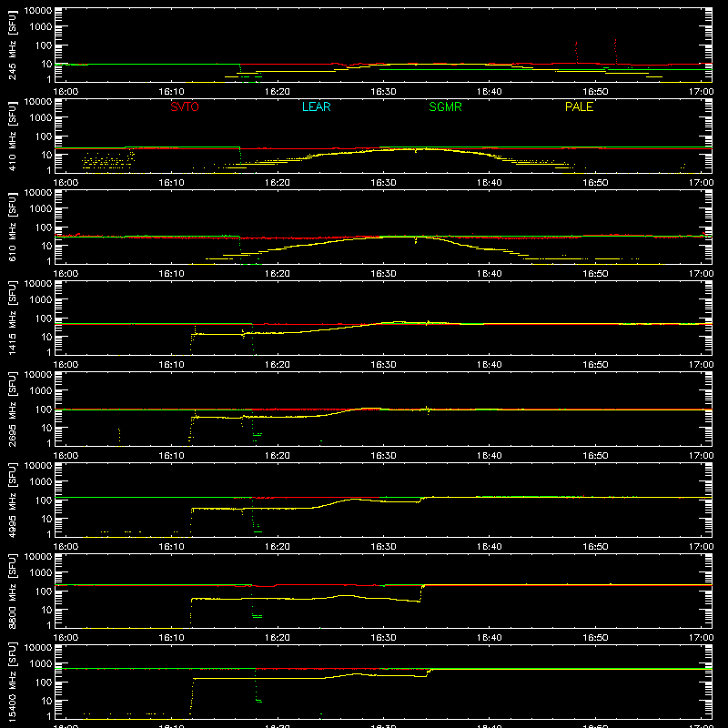
Task: Click the 16:40 time label below 410 MHz plot
Action: coord(490,183)
